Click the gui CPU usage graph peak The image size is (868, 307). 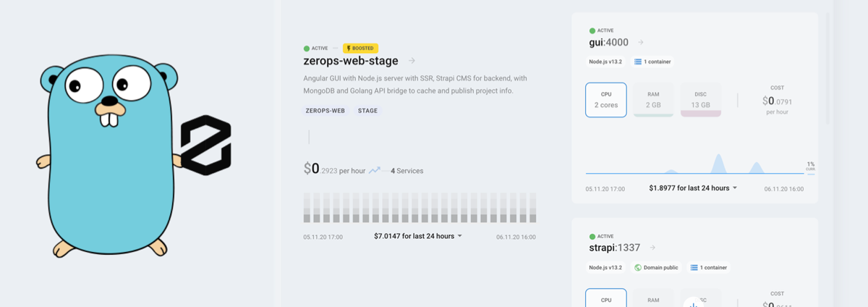click(718, 163)
